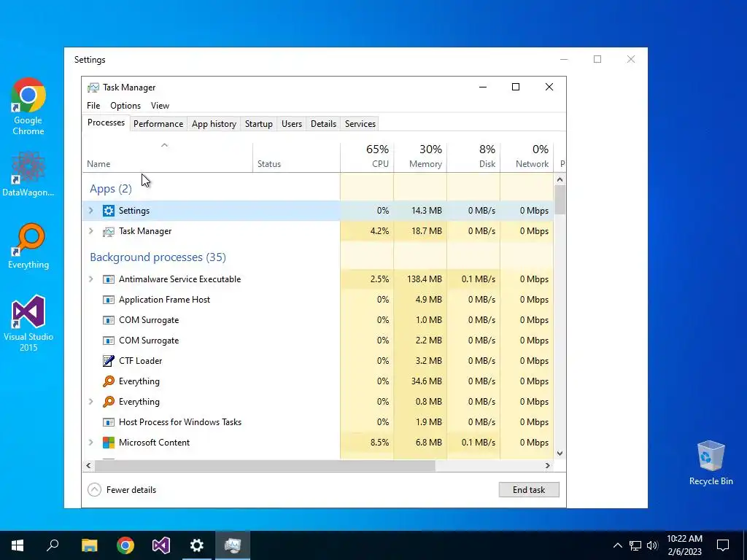Switch to Settings via taskbar gear icon
747x560 pixels.
pyautogui.click(x=197, y=545)
